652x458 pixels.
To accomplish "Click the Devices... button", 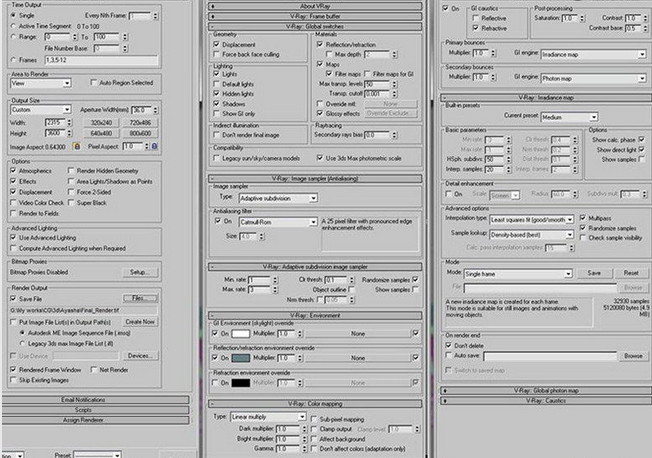I will click(x=140, y=356).
